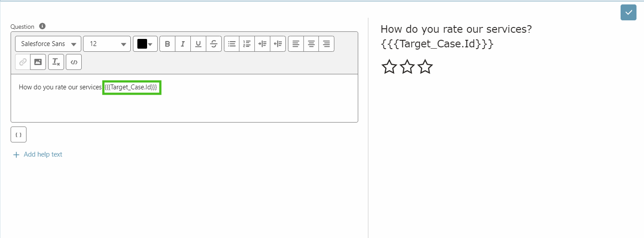Screen dimensions: 644x238
Task: Open the font size 12 dropdown
Action: [107, 44]
